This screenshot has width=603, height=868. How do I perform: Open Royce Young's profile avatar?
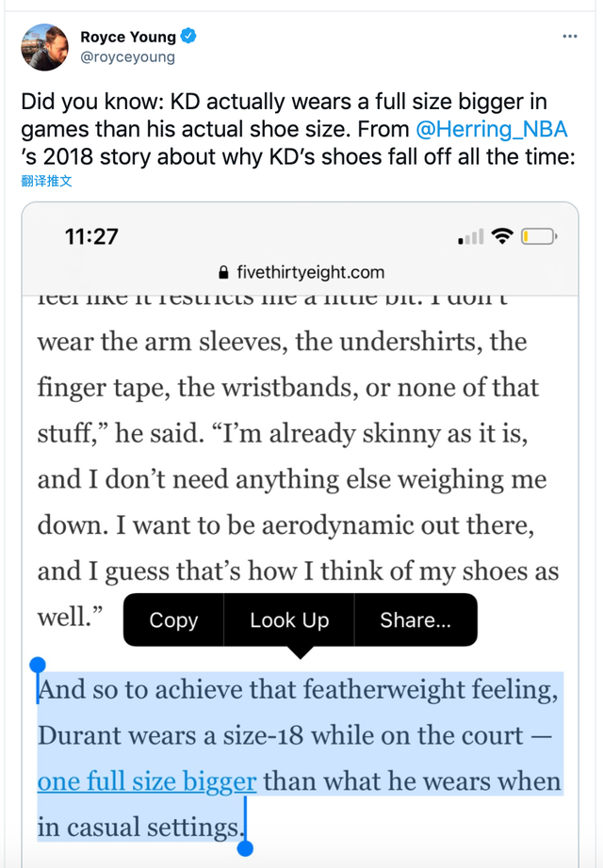[44, 46]
